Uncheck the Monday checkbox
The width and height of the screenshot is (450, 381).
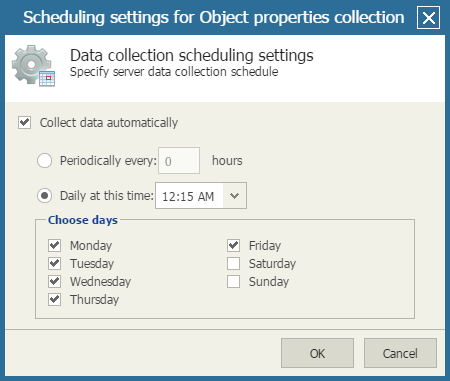(x=54, y=245)
